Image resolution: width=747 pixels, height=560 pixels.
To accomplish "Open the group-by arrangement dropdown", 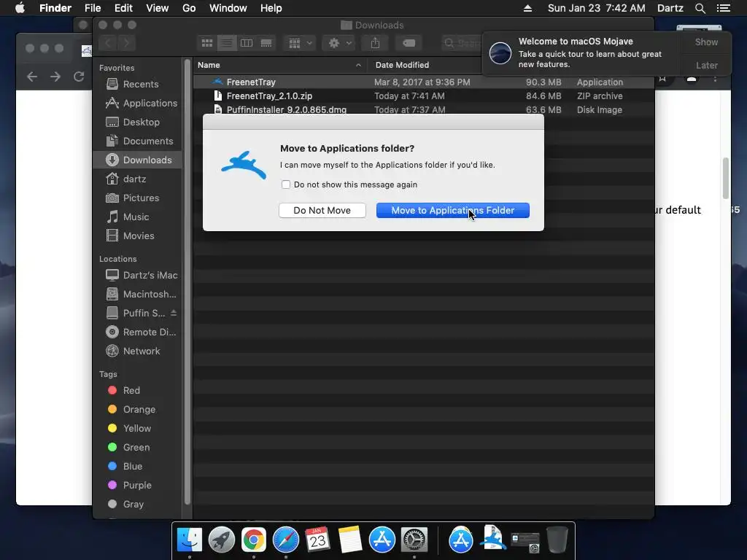I will [300, 43].
